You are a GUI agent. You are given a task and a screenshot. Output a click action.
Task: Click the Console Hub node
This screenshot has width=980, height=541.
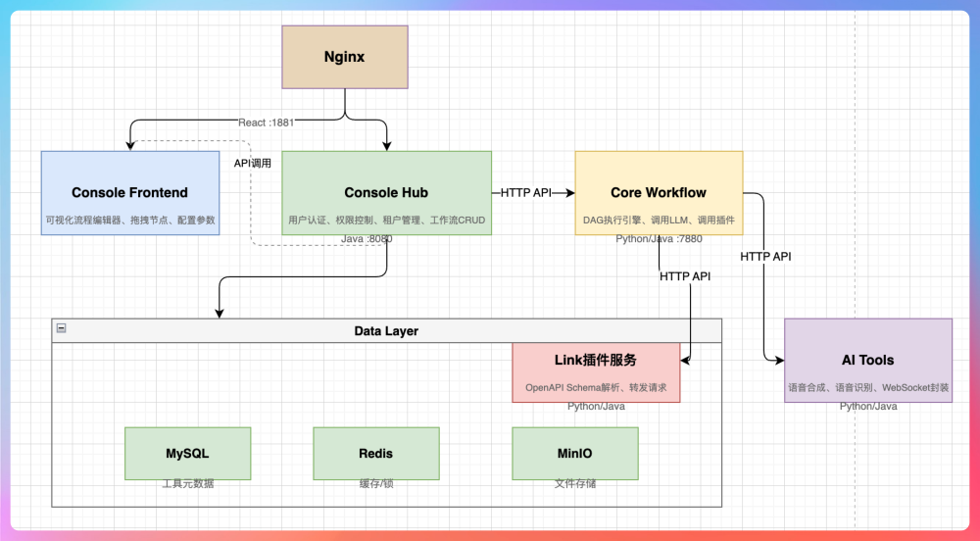(386, 193)
